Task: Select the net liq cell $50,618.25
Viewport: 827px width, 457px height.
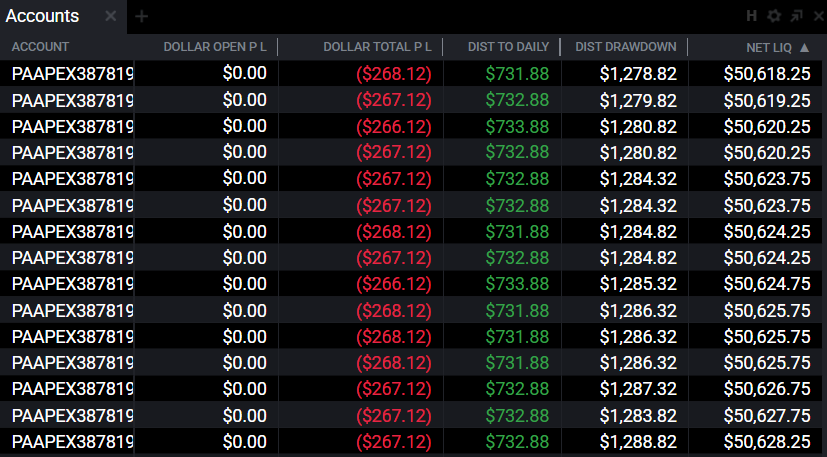Action: pyautogui.click(x=767, y=73)
